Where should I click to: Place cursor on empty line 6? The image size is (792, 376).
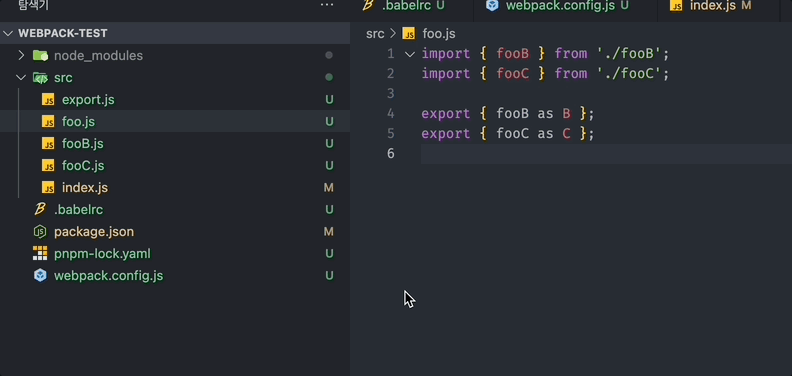(x=606, y=154)
